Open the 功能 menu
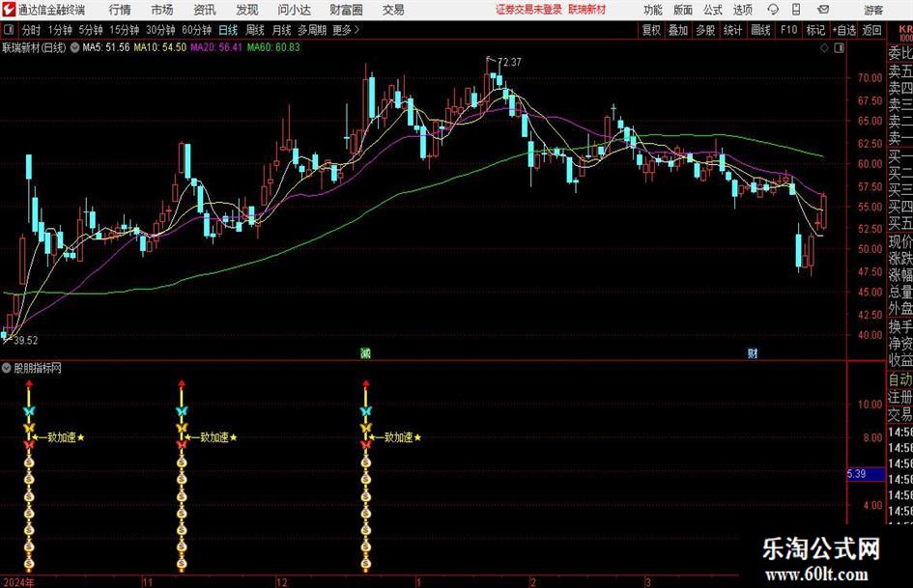 pos(653,10)
